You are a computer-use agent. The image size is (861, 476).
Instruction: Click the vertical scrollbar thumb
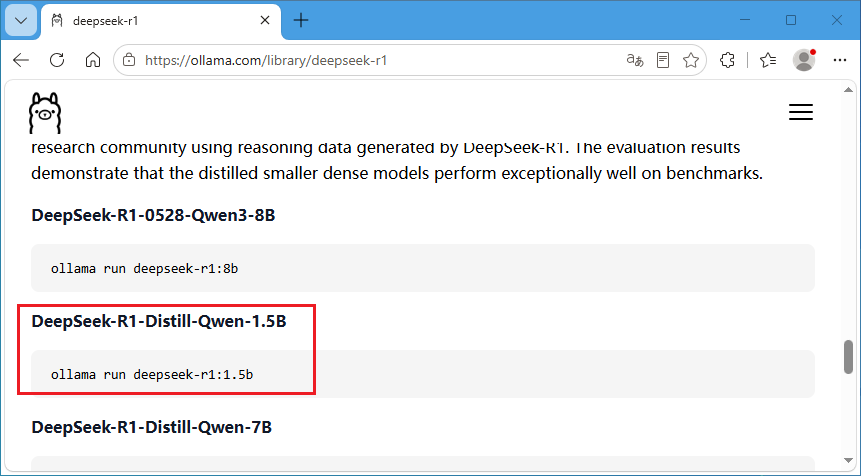(848, 357)
